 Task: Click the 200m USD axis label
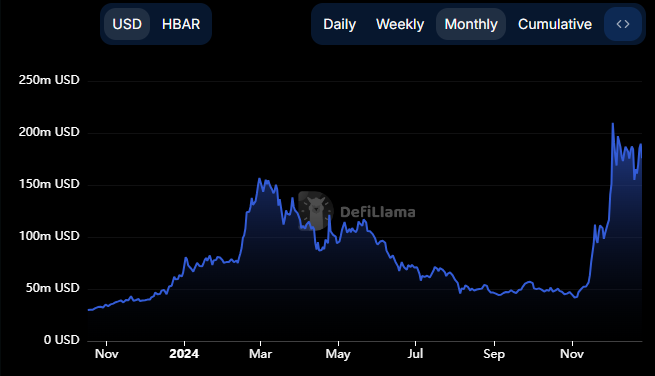point(49,132)
